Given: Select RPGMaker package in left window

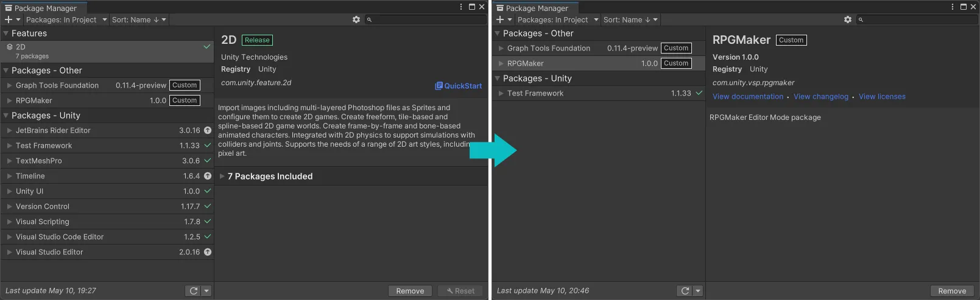Looking at the screenshot, I should (107, 100).
